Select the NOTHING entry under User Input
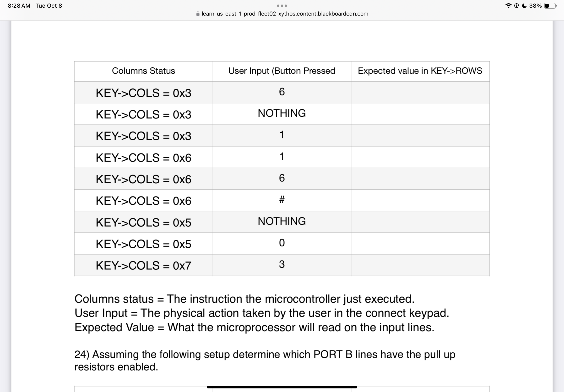564x392 pixels. click(x=282, y=113)
